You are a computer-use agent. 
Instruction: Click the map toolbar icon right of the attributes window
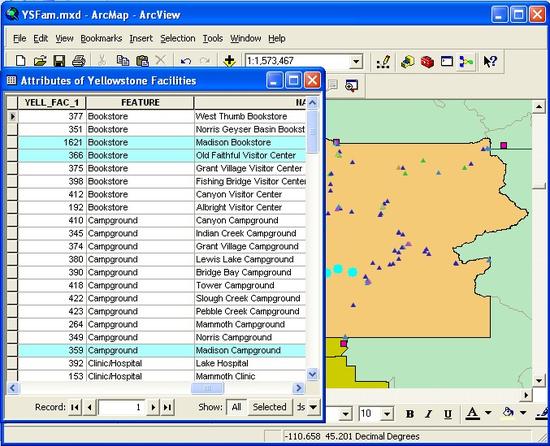[351, 86]
